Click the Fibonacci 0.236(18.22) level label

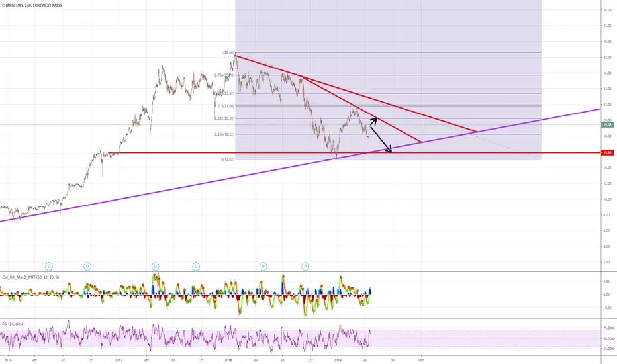coord(224,134)
